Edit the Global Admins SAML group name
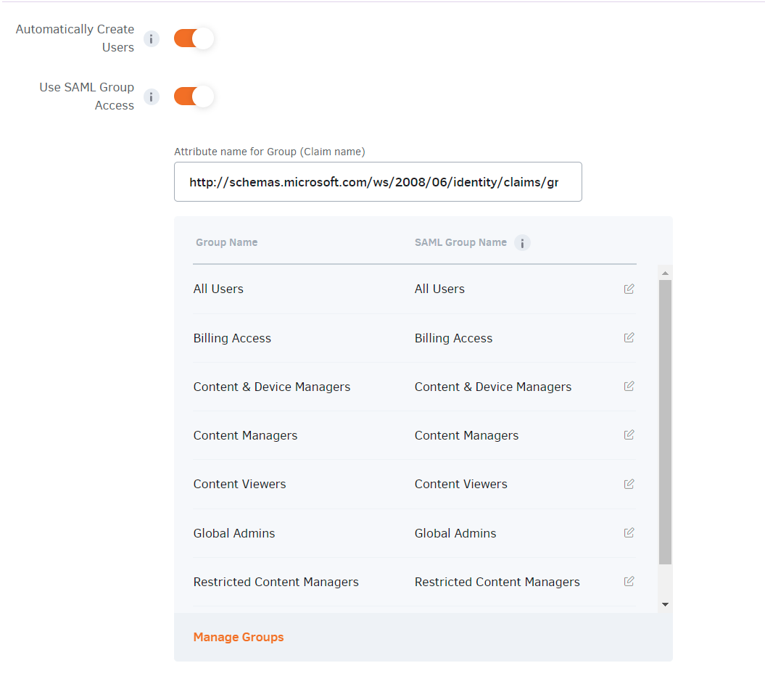The height and width of the screenshot is (700, 765). pyautogui.click(x=629, y=532)
